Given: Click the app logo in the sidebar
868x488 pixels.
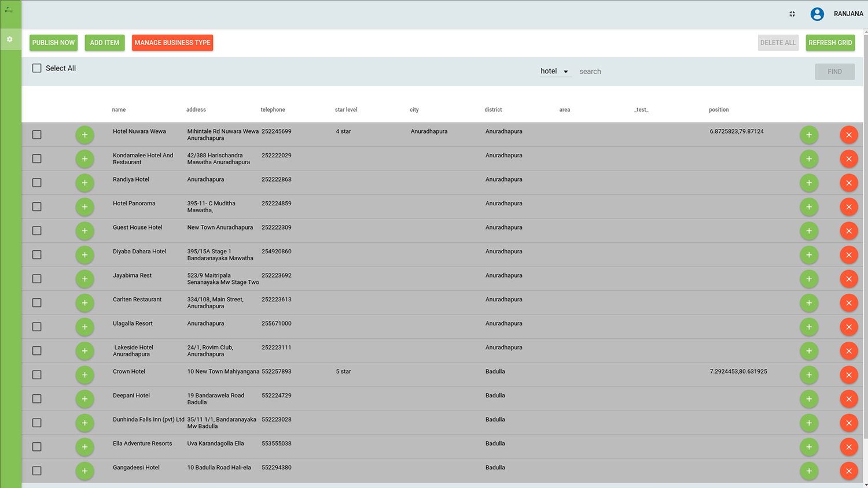Looking at the screenshot, I should pos(9,9).
